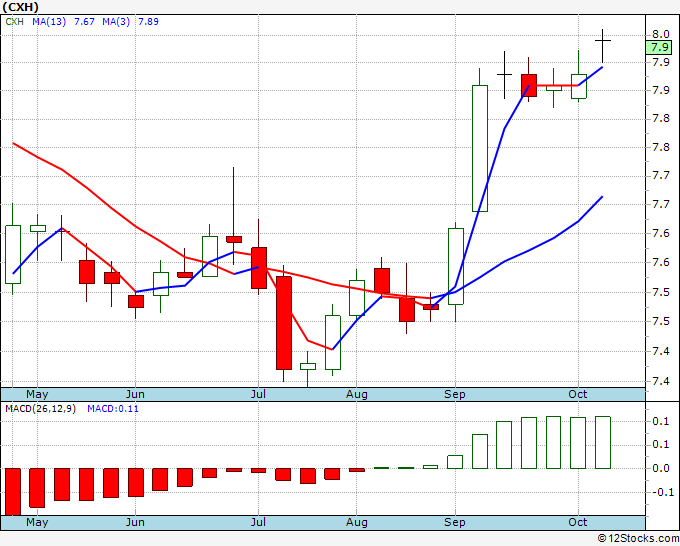Click the MA(3) legend label

pyautogui.click(x=116, y=22)
